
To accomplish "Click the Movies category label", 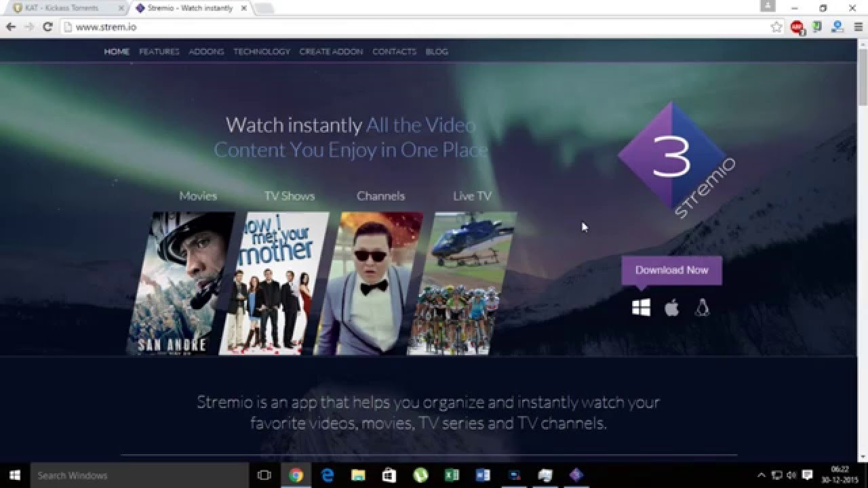I will point(198,196).
